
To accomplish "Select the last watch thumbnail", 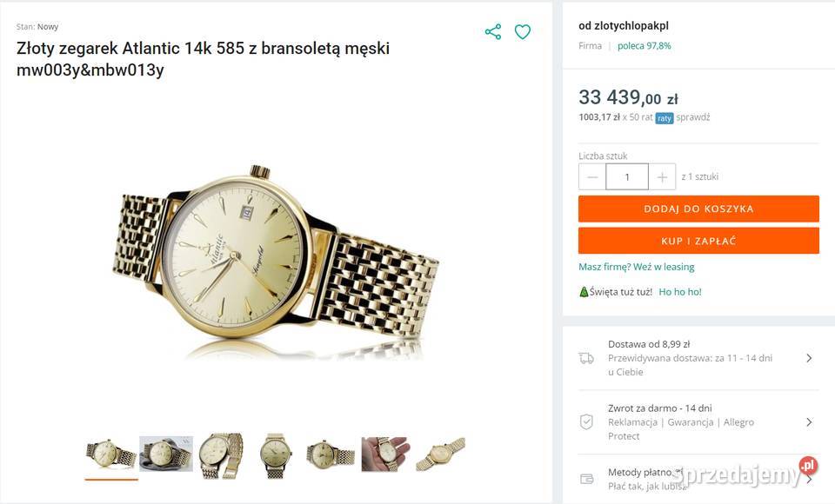I will coord(440,454).
